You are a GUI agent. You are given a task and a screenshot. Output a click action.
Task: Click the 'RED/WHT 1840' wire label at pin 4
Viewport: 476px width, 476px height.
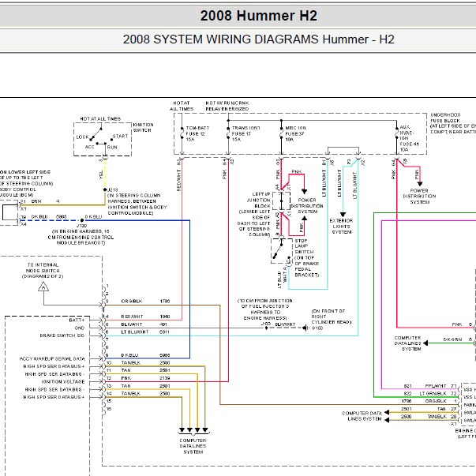pos(145,317)
